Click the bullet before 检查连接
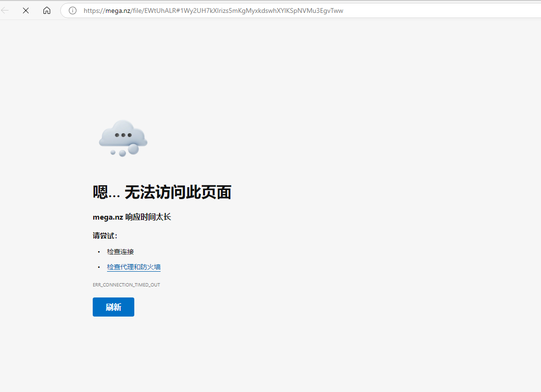Viewport: 541px width, 392px height. point(99,252)
